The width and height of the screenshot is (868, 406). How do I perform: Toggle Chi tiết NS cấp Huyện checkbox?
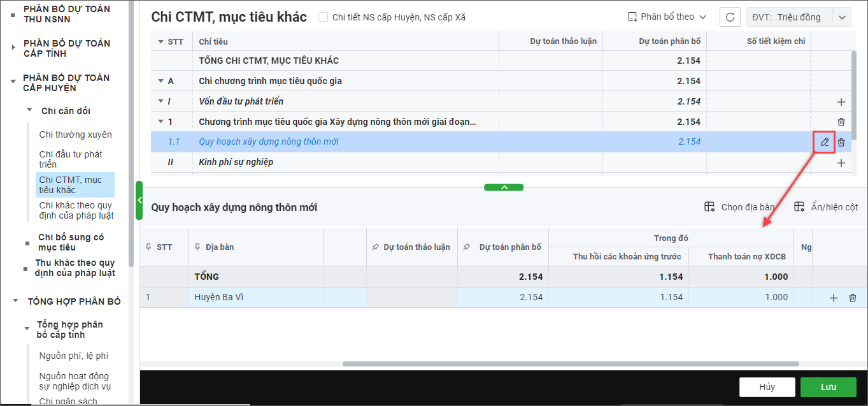[x=324, y=17]
